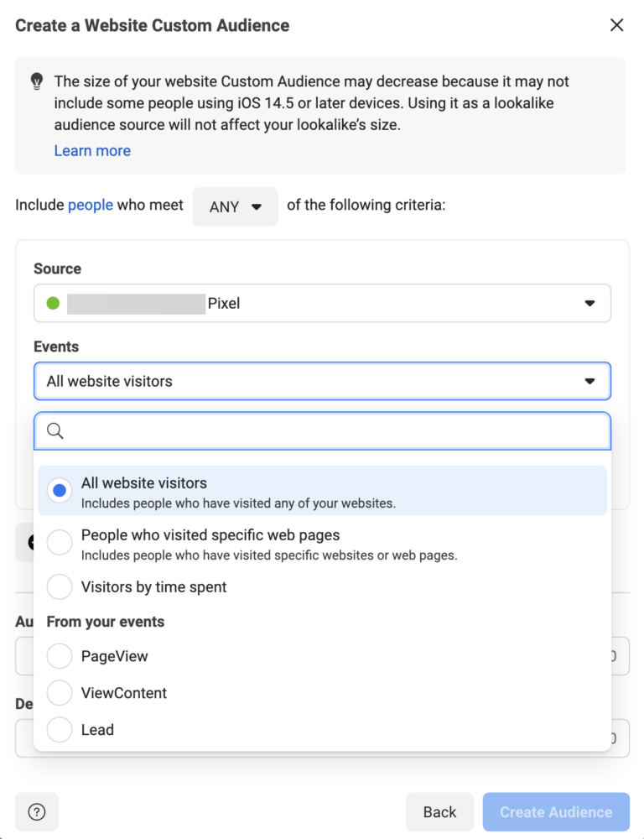This screenshot has width=644, height=839.
Task: Click the events search input field
Action: pyautogui.click(x=322, y=430)
